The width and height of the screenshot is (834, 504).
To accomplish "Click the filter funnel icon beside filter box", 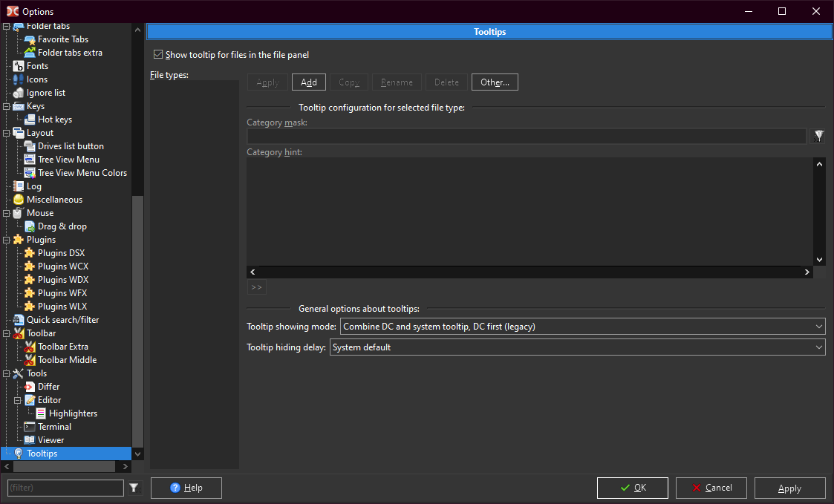I will [134, 488].
